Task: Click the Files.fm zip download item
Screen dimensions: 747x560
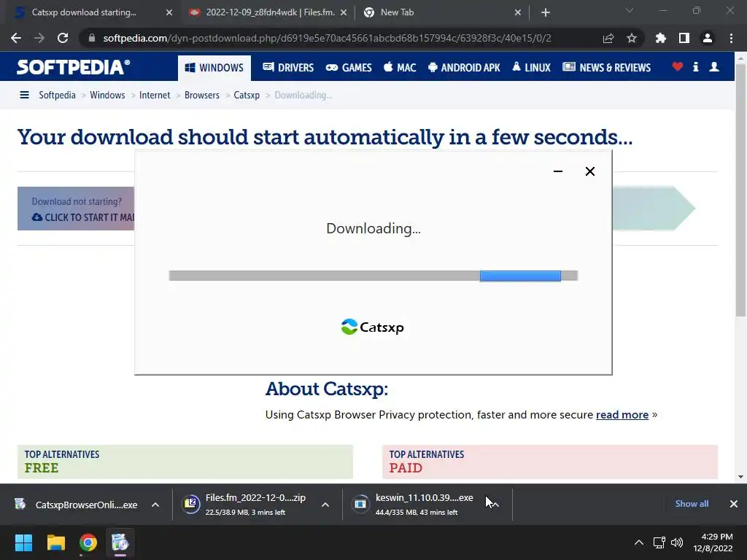Action: (x=245, y=505)
